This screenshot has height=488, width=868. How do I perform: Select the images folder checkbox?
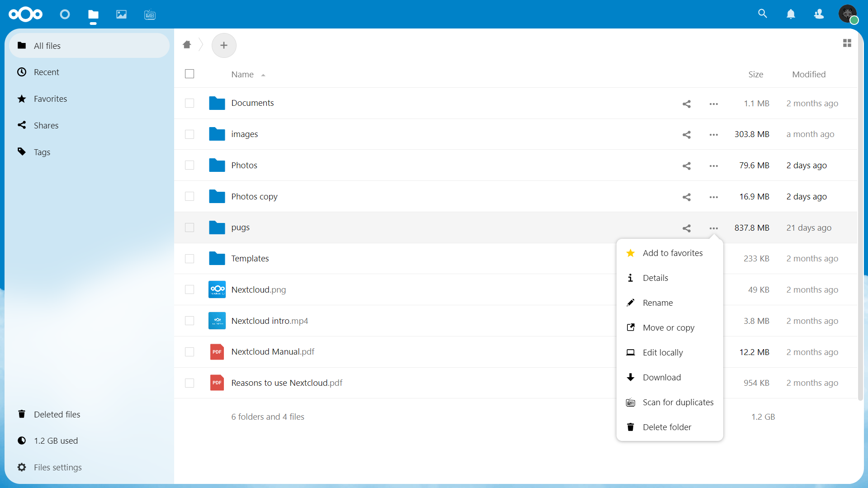190,134
